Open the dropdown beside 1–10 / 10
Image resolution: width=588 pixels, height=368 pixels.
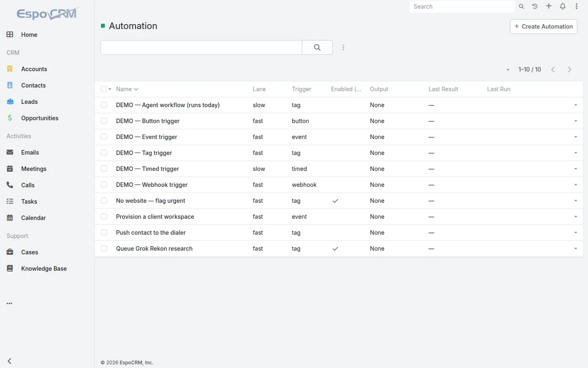click(x=508, y=70)
